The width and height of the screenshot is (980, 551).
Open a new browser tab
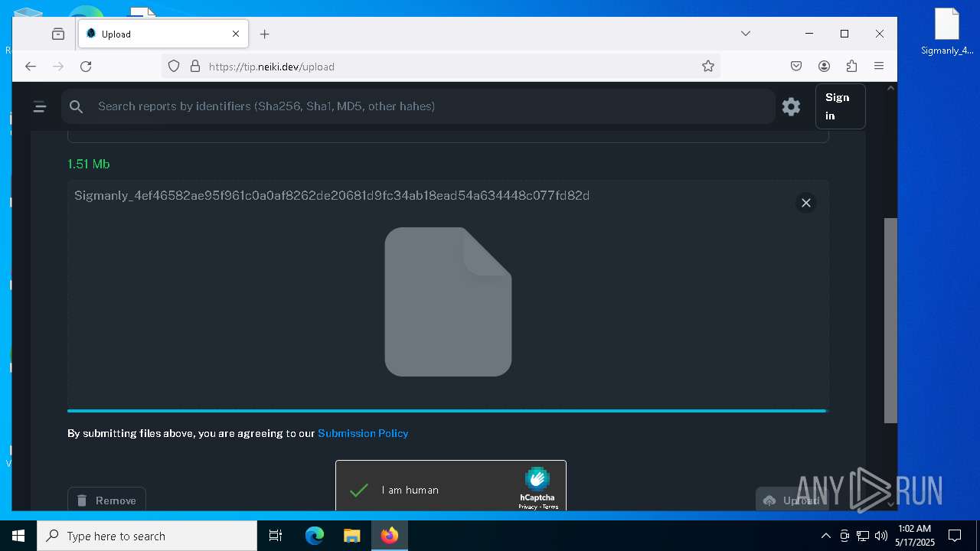point(265,34)
